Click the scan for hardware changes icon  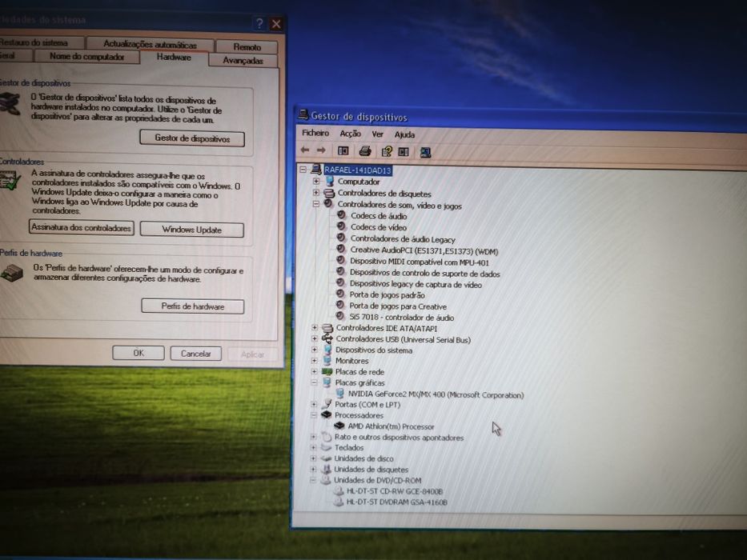pos(425,152)
